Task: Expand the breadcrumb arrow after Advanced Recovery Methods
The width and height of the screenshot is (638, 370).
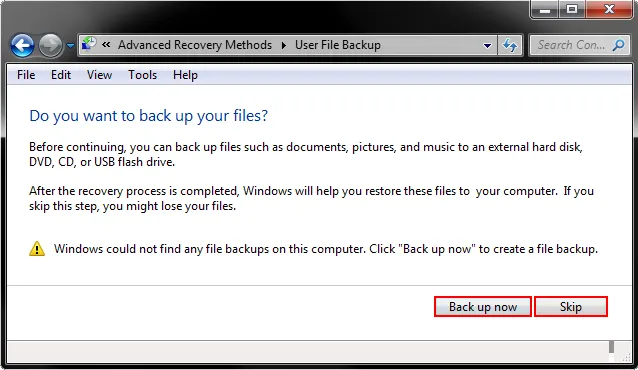Action: tap(284, 45)
